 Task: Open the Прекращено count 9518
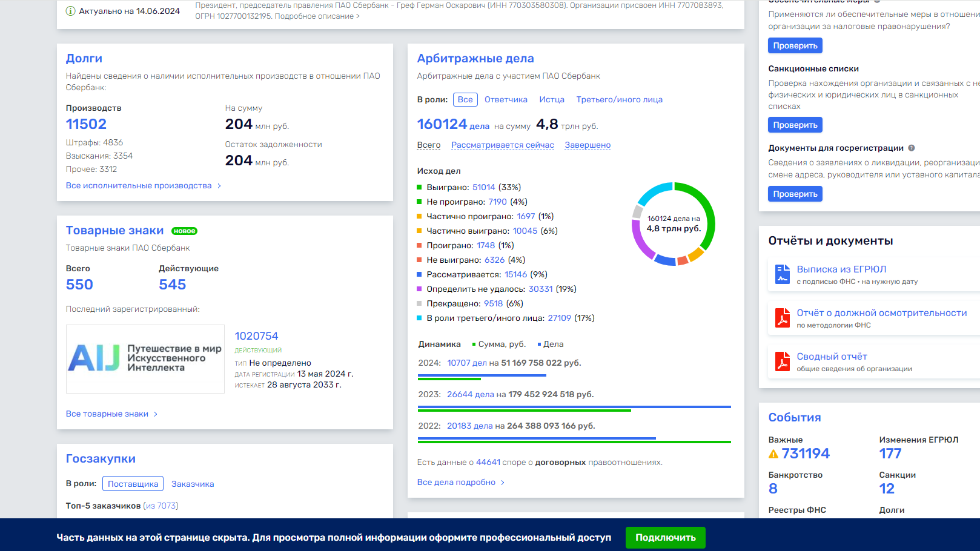[494, 303]
